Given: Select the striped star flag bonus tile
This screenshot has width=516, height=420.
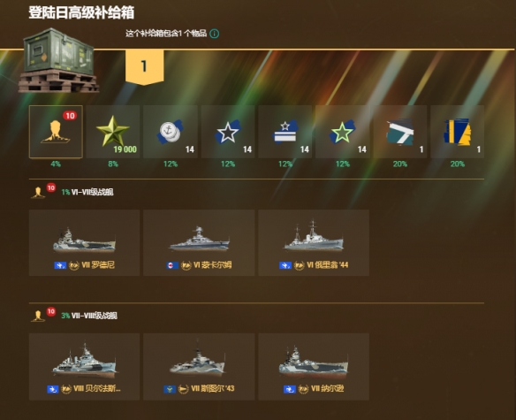Looking at the screenshot, I should 285,132.
